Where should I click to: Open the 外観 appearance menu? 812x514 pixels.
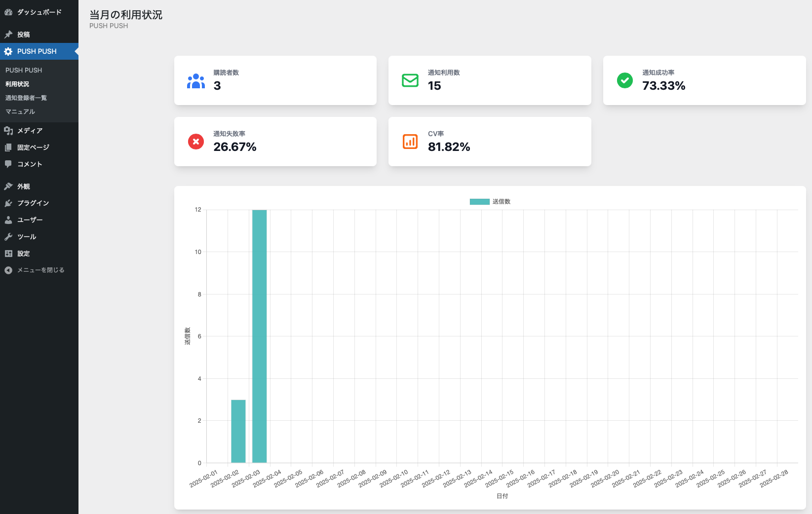(x=24, y=186)
